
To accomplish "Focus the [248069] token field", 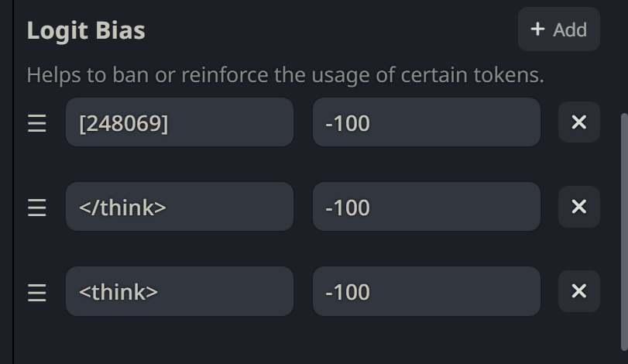I will [x=179, y=122].
